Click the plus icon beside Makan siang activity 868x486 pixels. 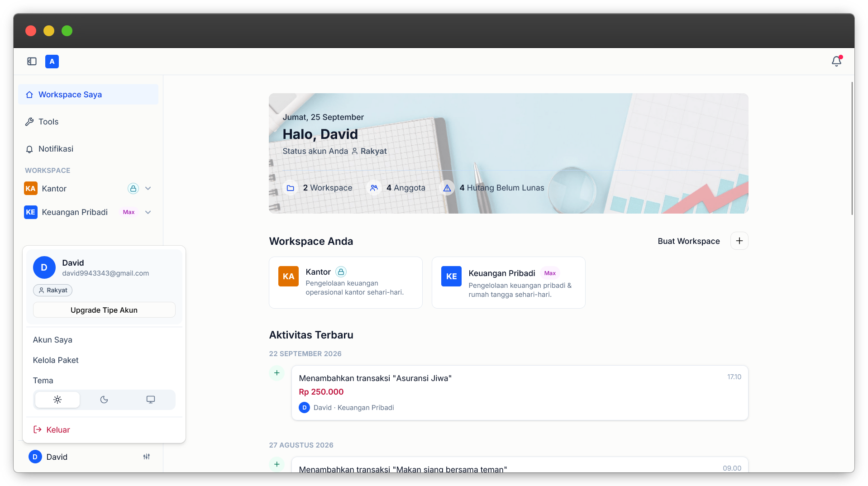coord(277,464)
